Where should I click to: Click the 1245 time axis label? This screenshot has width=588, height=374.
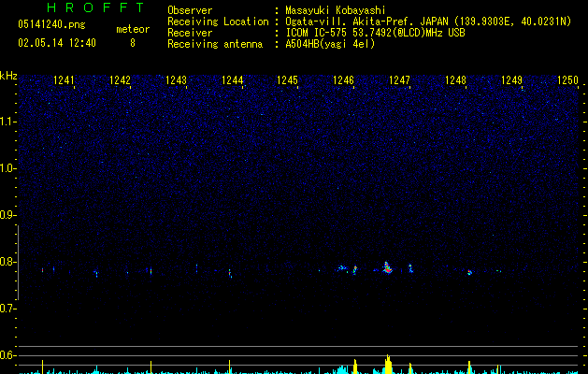point(287,80)
